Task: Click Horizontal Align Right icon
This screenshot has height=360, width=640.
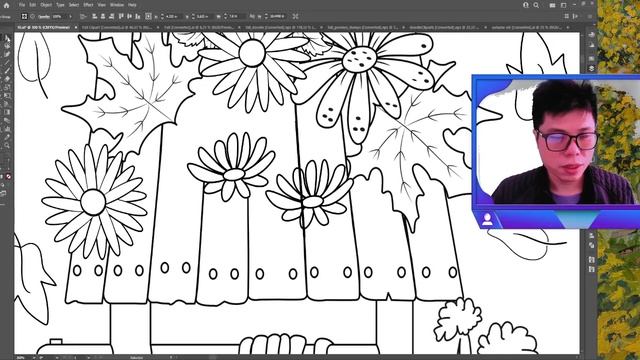Action: (x=111, y=16)
